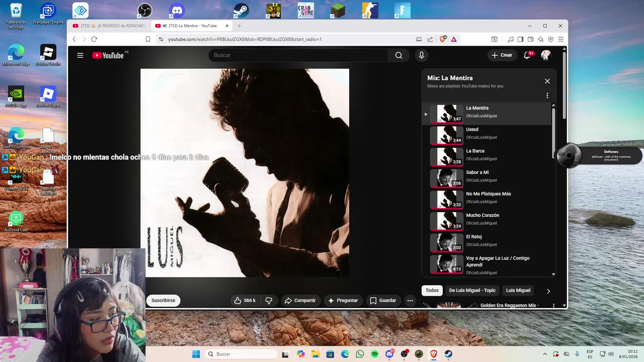Open the Windows Start menu
Viewport: 644px width, 362px height.
(196, 354)
